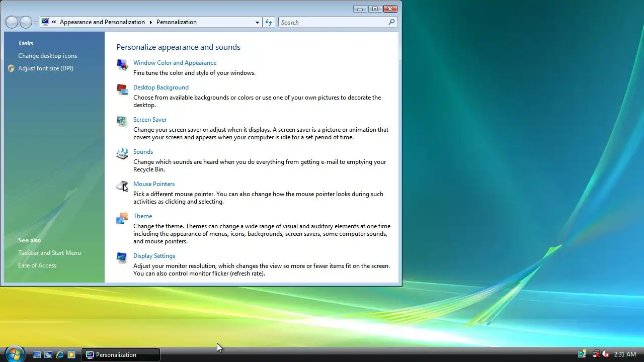
Task: Expand the address bar history dropdown
Action: coord(257,22)
